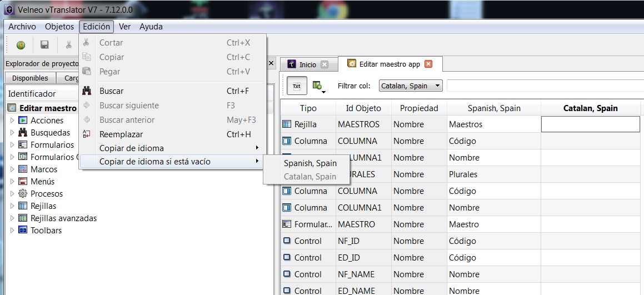
Task: Close the Inicio tab
Action: 325,64
